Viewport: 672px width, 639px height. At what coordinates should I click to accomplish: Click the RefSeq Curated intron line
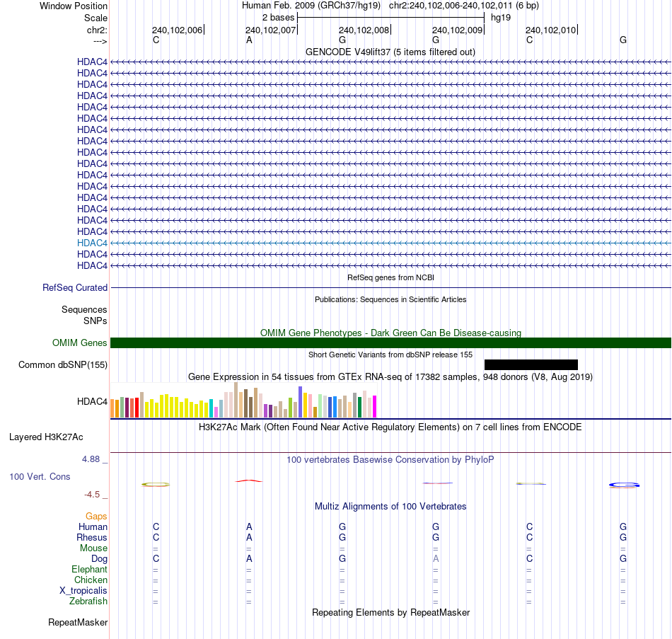pyautogui.click(x=390, y=288)
